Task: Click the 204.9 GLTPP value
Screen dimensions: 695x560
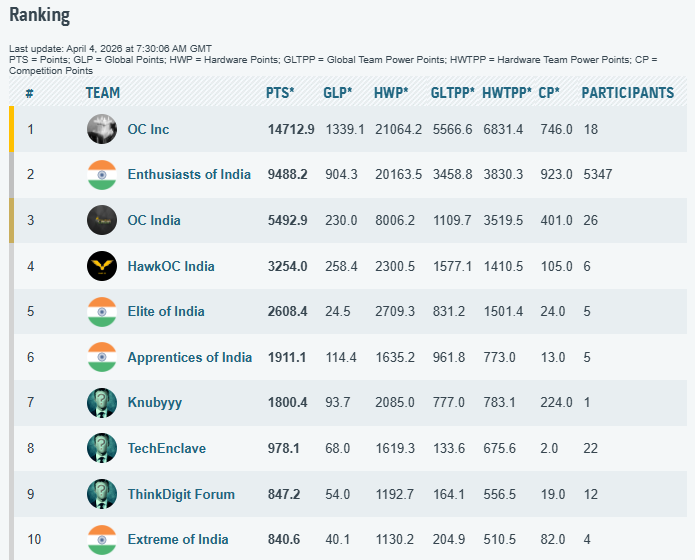Action: (449, 540)
